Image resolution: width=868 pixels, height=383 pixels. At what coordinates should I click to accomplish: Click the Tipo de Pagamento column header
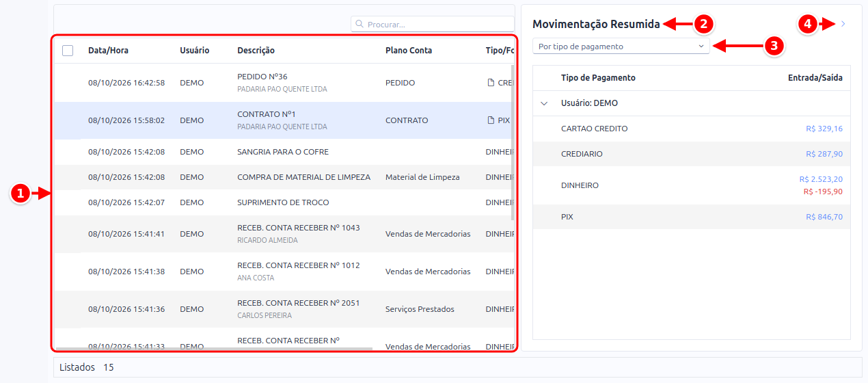[x=598, y=78]
